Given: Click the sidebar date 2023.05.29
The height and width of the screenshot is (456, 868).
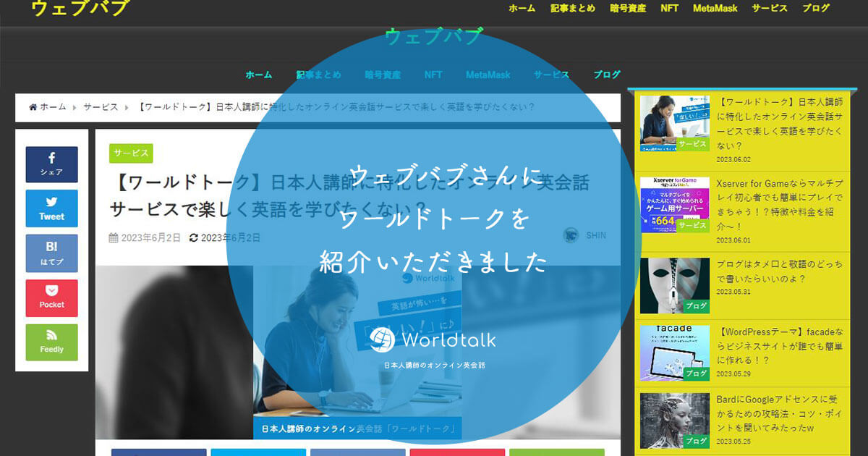Looking at the screenshot, I should pyautogui.click(x=733, y=373).
